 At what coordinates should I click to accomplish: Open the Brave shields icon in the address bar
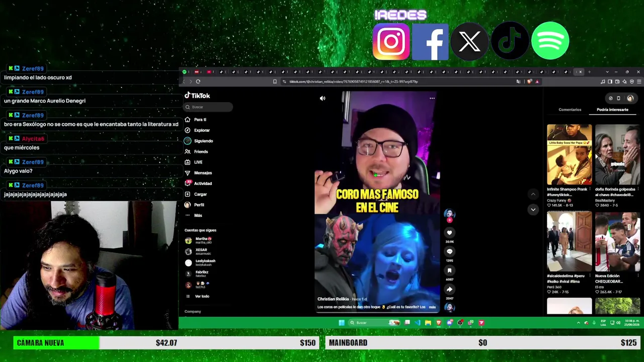(529, 81)
